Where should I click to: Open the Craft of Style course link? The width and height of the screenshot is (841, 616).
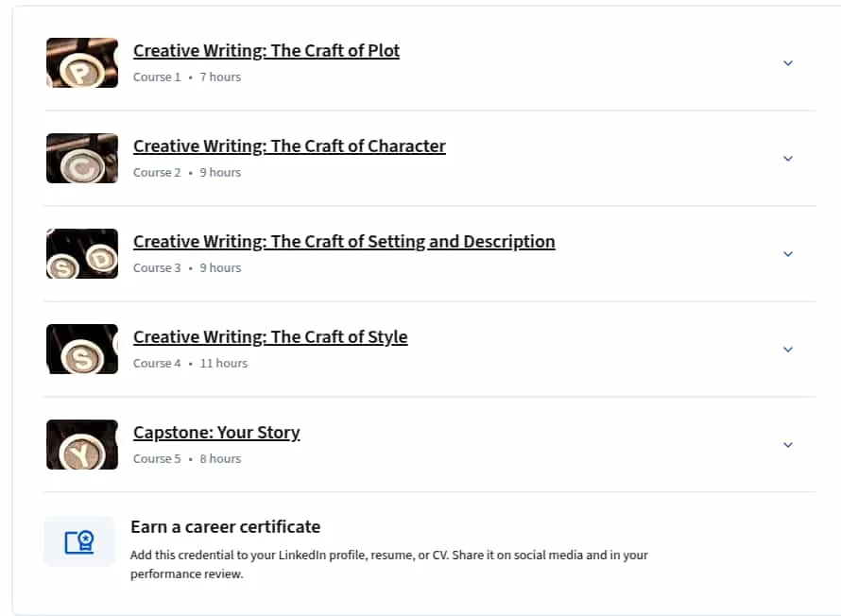coord(270,337)
